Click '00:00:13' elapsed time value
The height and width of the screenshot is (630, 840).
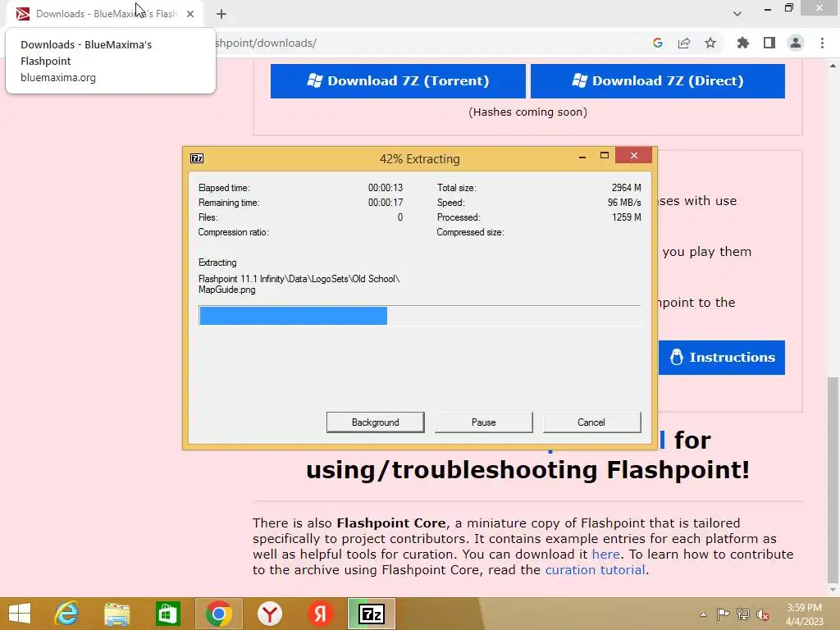pyautogui.click(x=386, y=188)
